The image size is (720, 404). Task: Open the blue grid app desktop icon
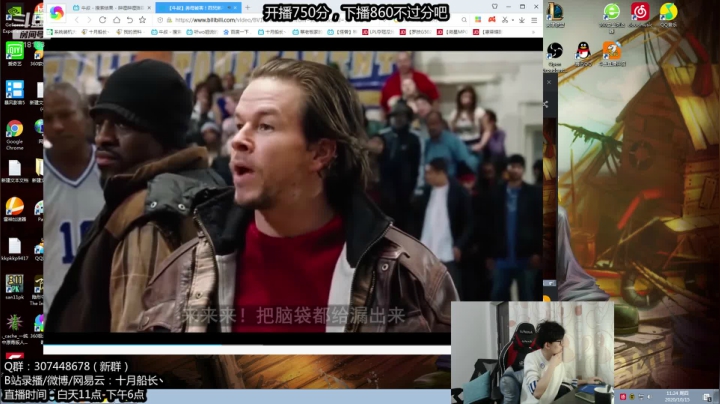point(14,93)
